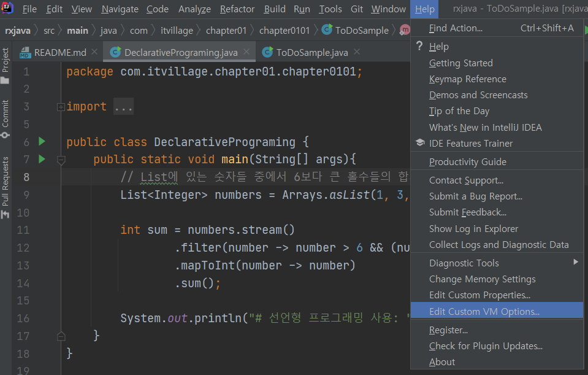The height and width of the screenshot is (375, 588).
Task: Open the Window menu
Action: [x=388, y=9]
